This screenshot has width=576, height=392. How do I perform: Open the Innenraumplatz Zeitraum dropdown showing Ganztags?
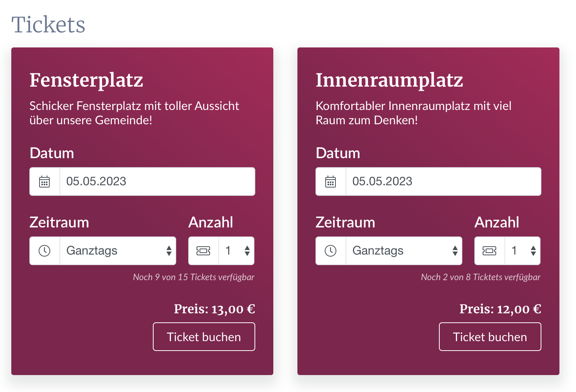pyautogui.click(x=404, y=251)
